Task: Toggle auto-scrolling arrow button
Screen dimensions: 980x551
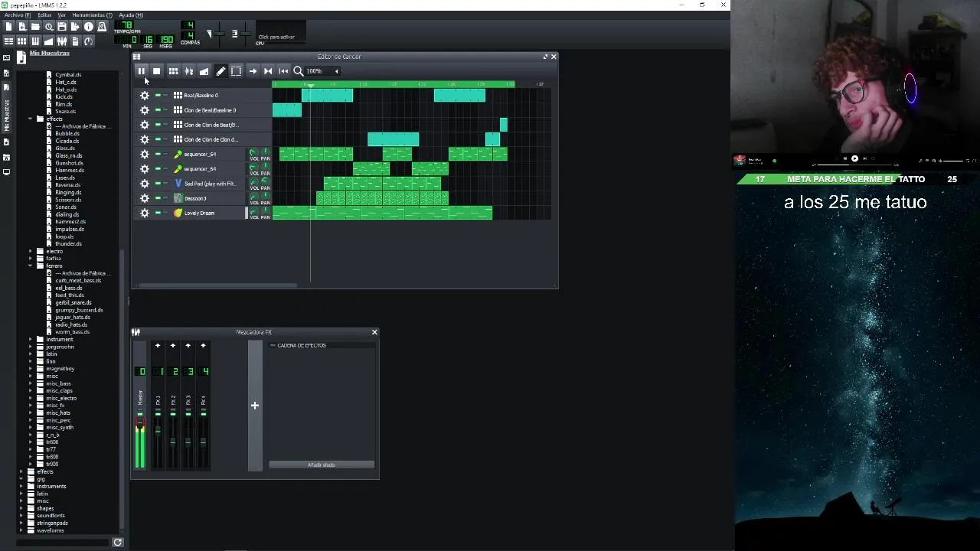Action: click(x=253, y=71)
